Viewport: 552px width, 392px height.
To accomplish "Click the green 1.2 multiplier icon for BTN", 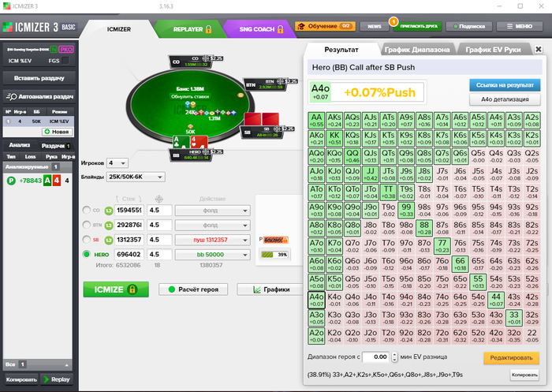I will click(109, 225).
